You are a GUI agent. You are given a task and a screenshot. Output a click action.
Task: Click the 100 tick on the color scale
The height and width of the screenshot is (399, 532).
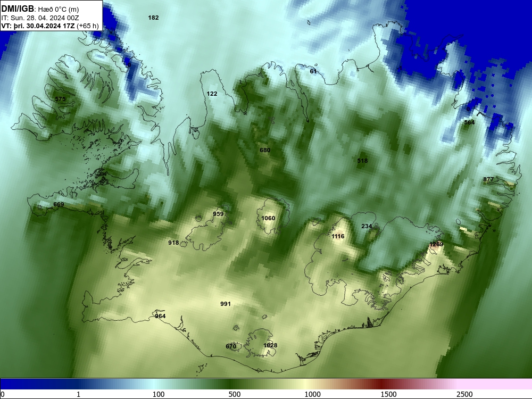[x=159, y=394]
